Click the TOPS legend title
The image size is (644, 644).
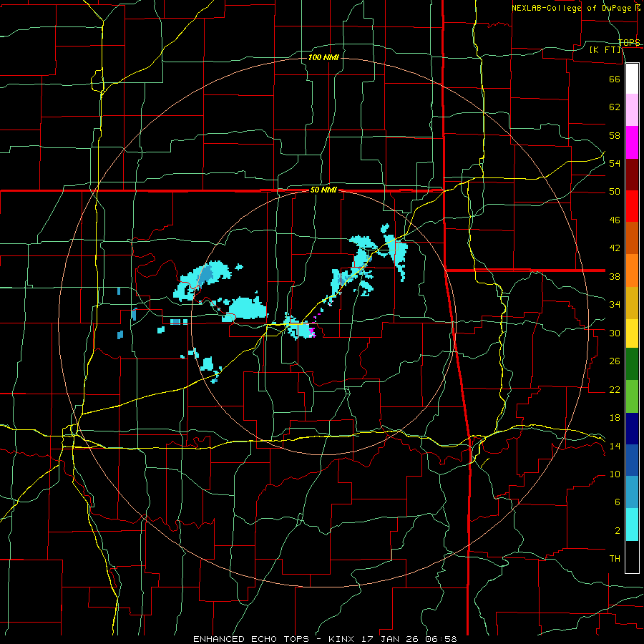point(629,42)
